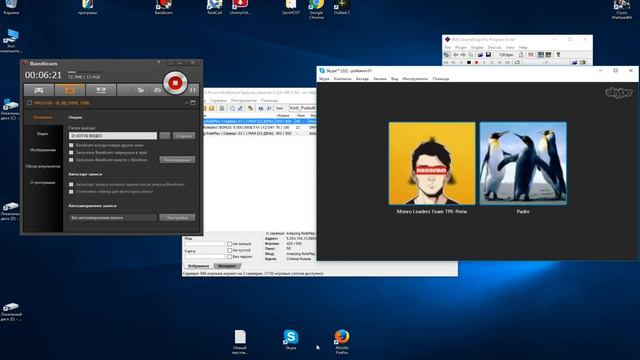Select BONUS 6.000.000$ server row
640x360 pixels.
click(260, 127)
